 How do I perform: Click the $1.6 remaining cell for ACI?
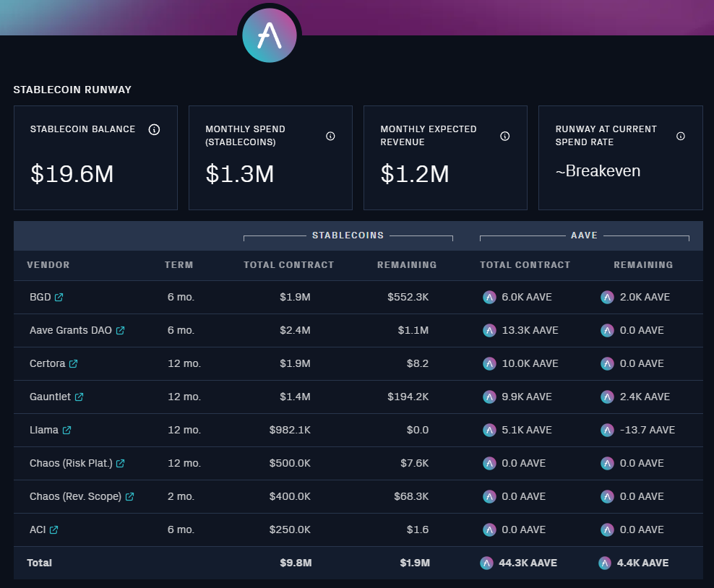(418, 529)
